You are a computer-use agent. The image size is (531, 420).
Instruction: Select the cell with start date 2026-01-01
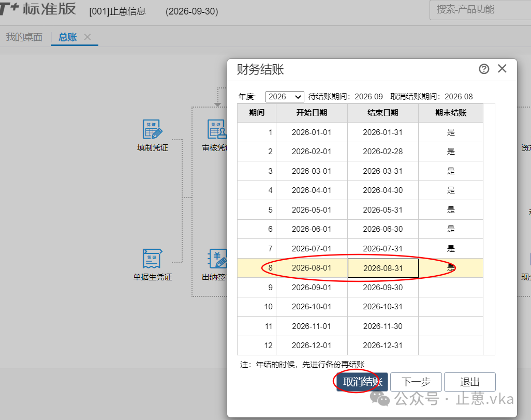click(x=312, y=132)
